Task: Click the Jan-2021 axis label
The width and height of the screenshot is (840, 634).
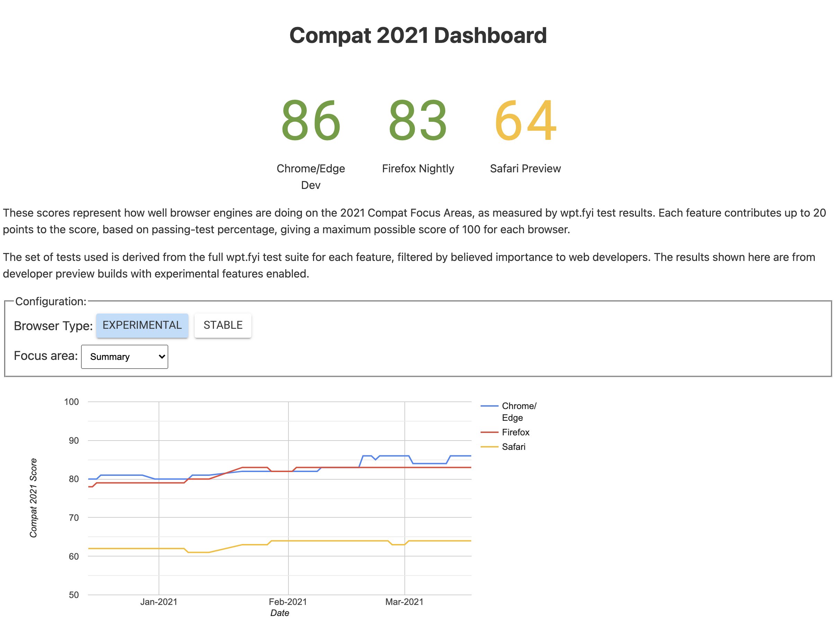Action: click(x=159, y=602)
